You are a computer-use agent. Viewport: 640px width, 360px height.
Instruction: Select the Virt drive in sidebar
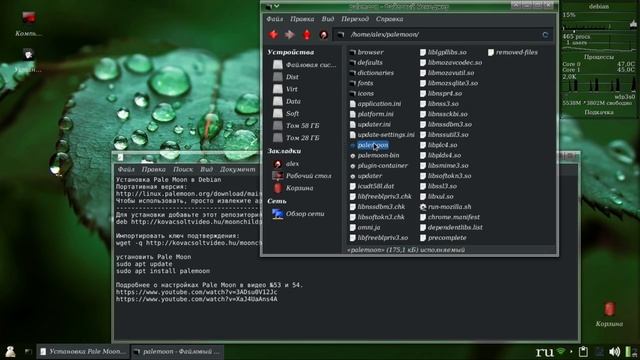pos(285,89)
